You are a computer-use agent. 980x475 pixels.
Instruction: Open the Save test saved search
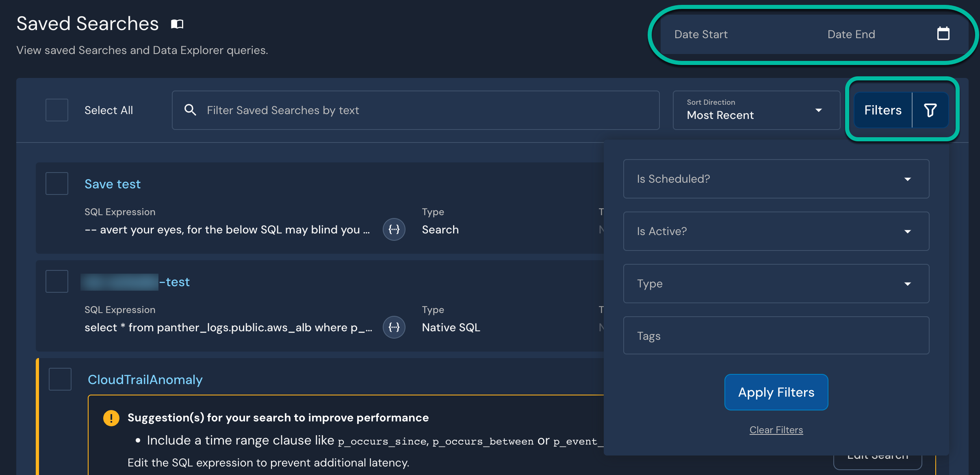tap(113, 184)
